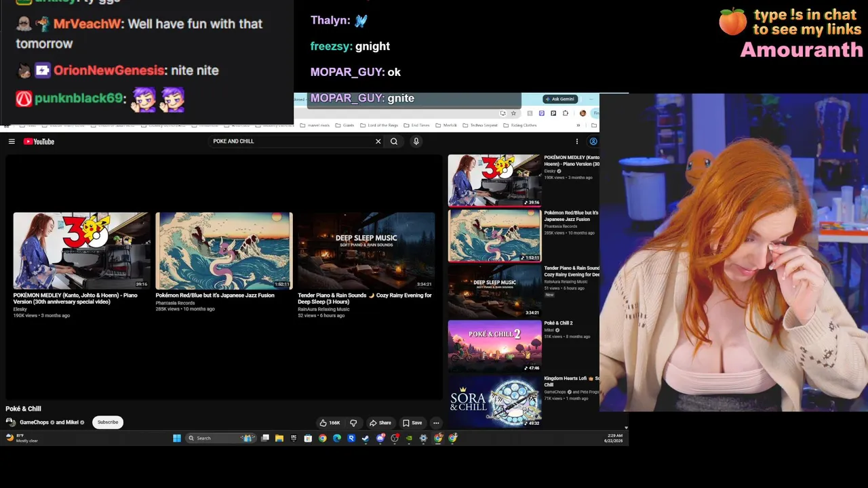Open the Chrome extensions puzzle icon
This screenshot has width=868, height=488.
(x=566, y=113)
